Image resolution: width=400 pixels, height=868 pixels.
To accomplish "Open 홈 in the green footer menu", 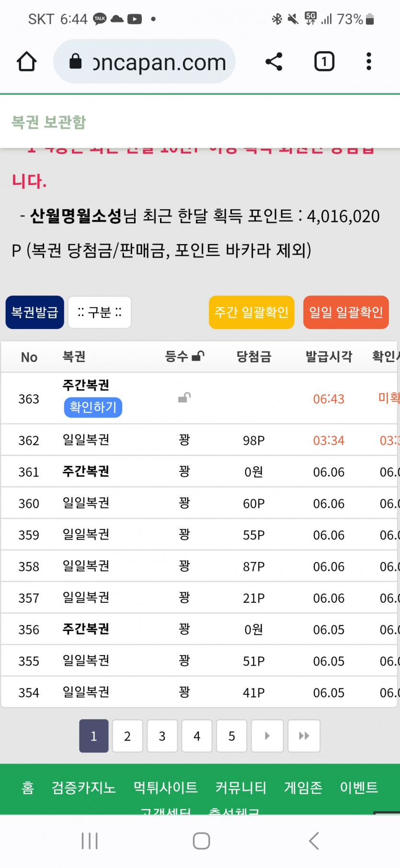I will click(28, 787).
